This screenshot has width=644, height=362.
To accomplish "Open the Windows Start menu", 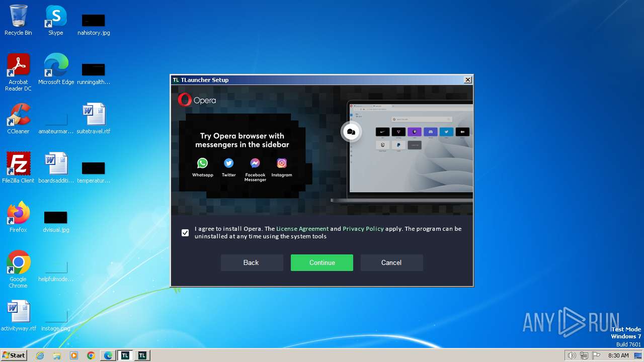I will (14, 355).
